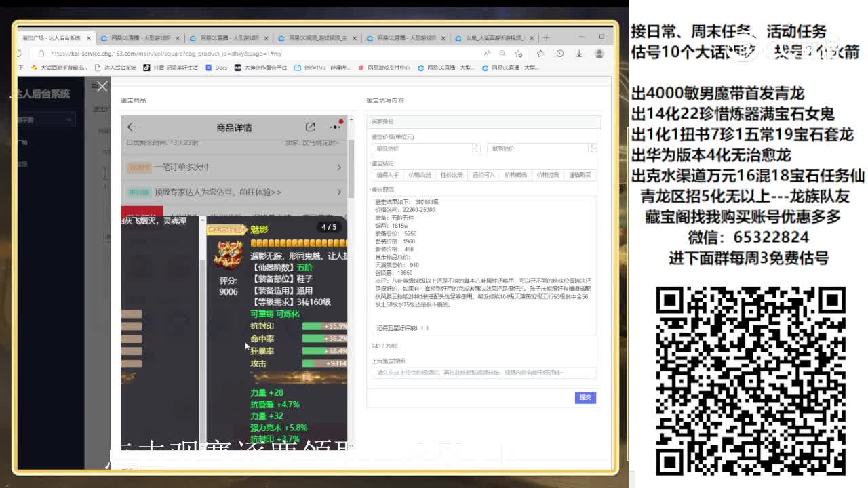Select the 性价比高 conclusion option
868x488 pixels.
tap(451, 175)
